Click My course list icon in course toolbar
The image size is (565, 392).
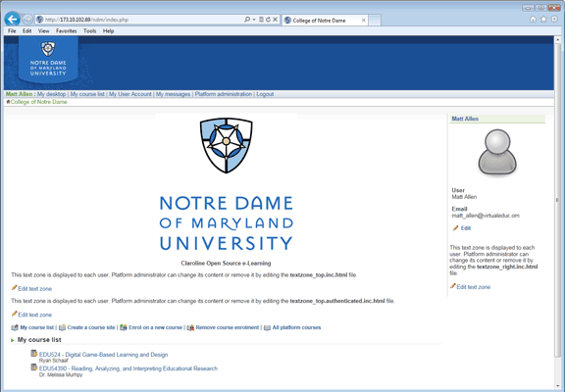(15, 327)
